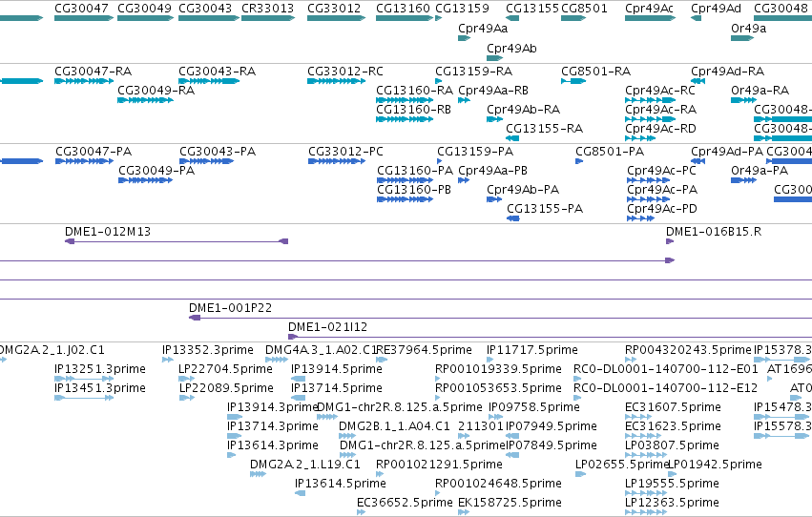Select the Or49a gene feature
Screen dimensions: 812x517
742,38
